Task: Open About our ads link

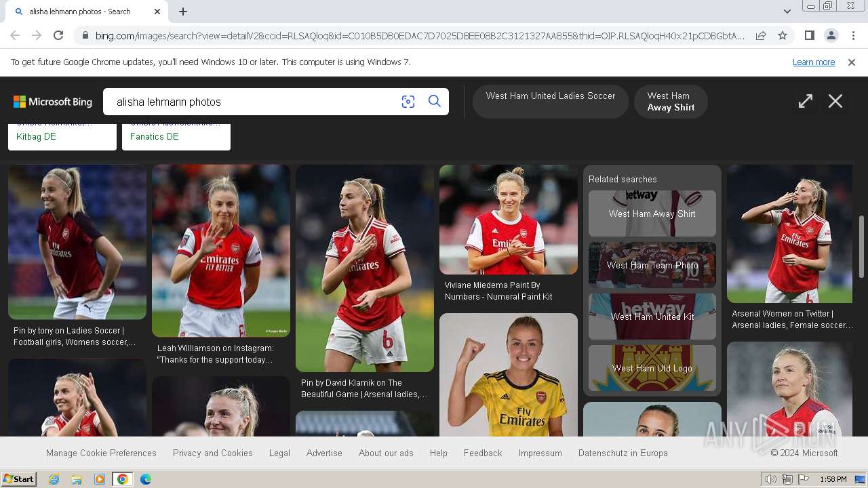Action: (x=386, y=453)
